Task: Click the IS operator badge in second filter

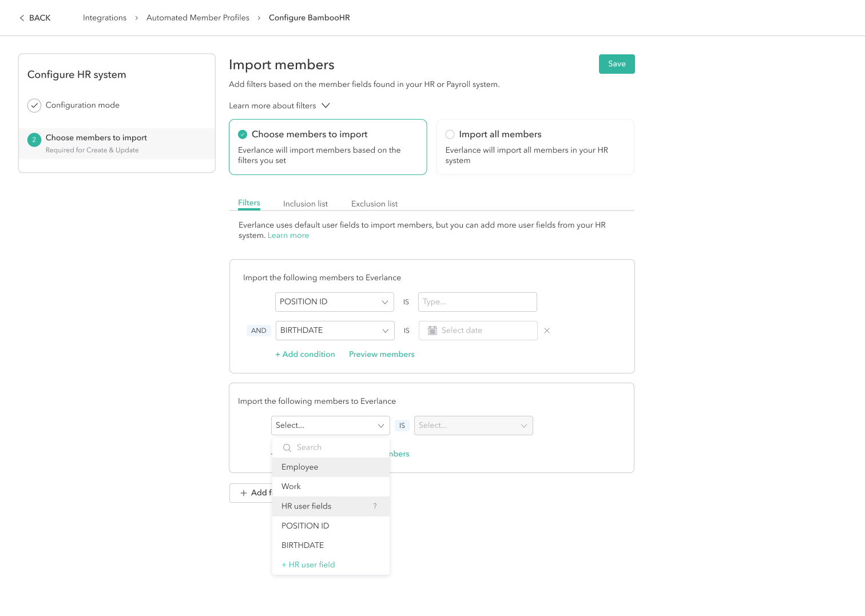Action: 402,426
